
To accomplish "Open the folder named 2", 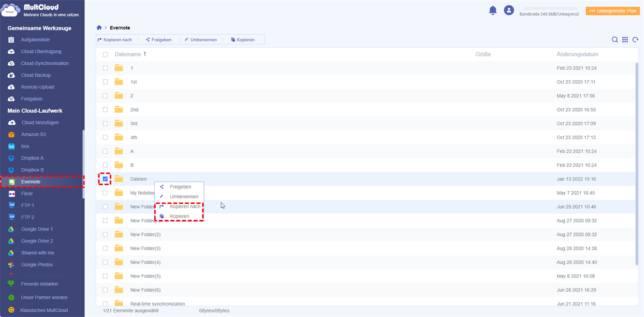I will [132, 96].
